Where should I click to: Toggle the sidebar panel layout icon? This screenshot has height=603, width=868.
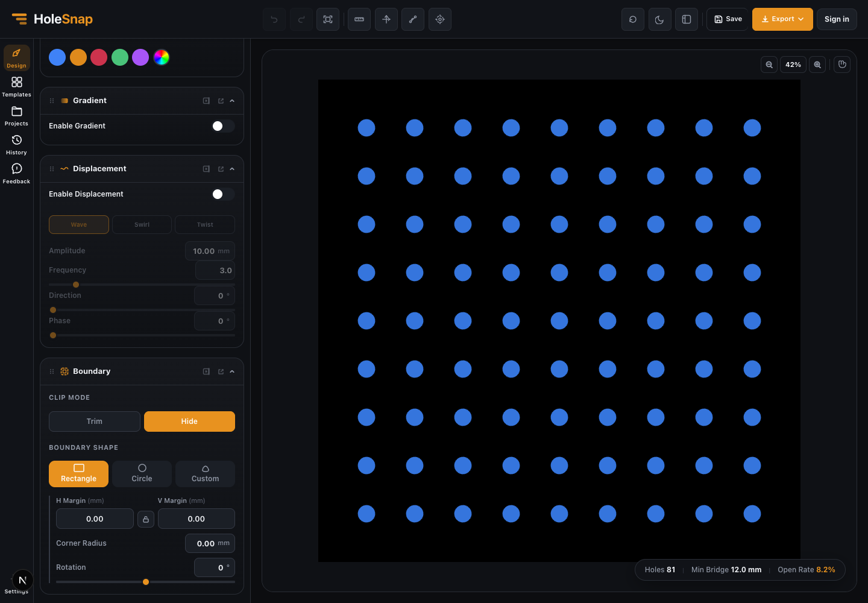click(687, 19)
